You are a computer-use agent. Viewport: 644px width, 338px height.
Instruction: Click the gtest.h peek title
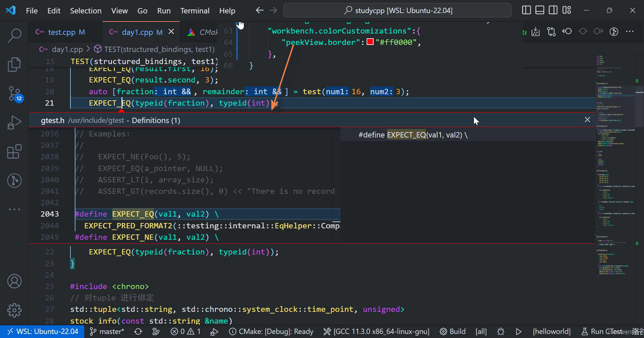tap(53, 120)
